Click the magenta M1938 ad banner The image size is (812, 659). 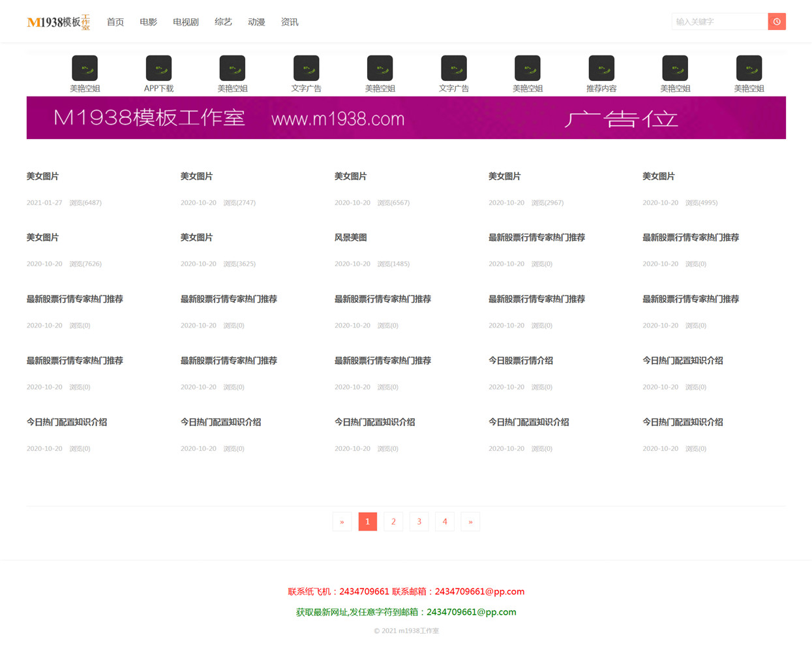[406, 117]
